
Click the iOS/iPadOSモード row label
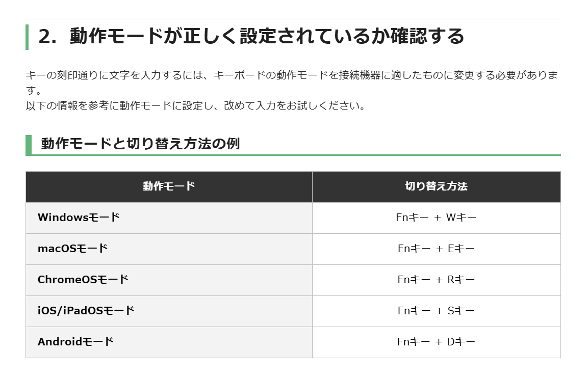pos(86,311)
